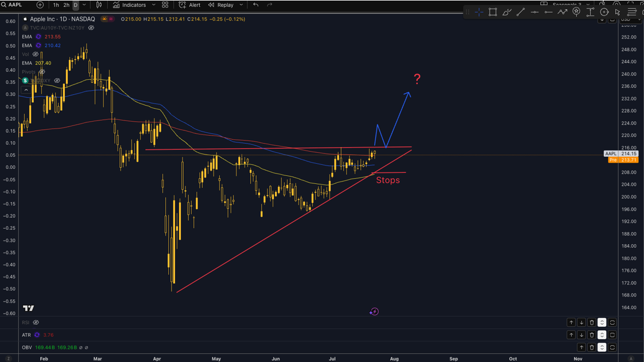Collapse the ATR pane
Viewport: 644px width, 362px height.
[602, 335]
